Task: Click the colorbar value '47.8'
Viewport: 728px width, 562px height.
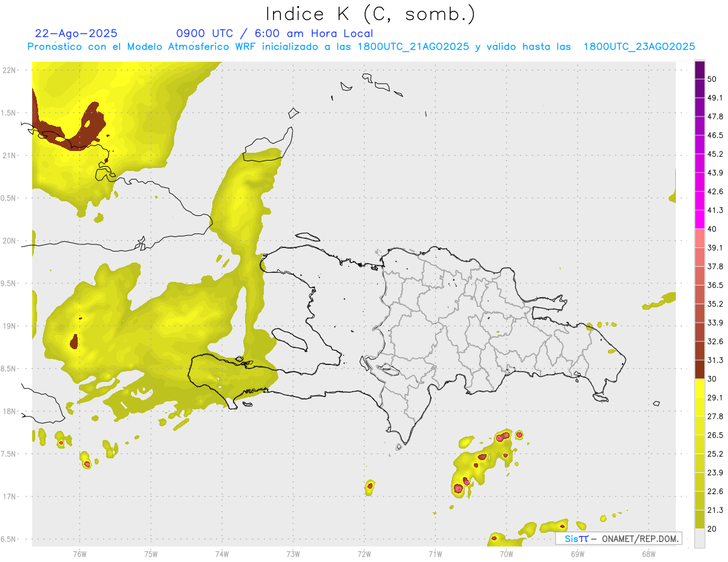Action: click(x=715, y=116)
